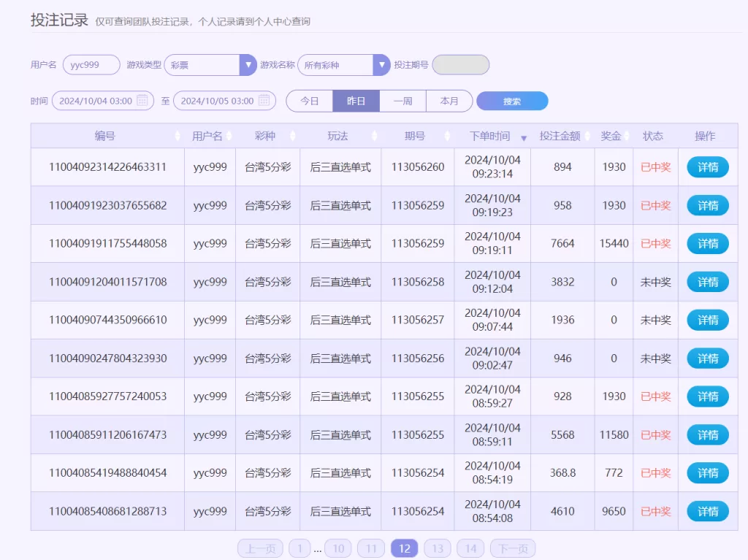Select the 本月 time range tab

(449, 101)
